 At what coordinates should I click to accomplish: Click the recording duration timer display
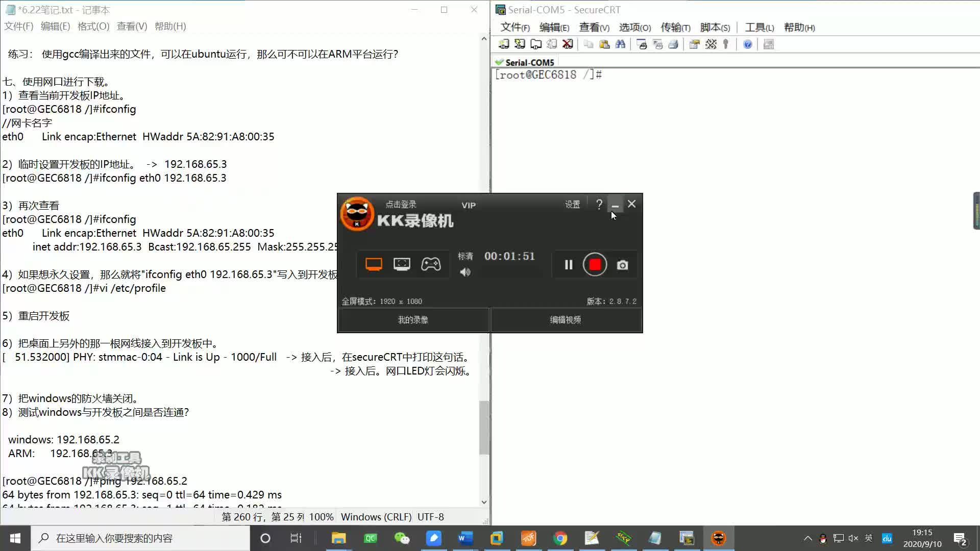click(509, 256)
